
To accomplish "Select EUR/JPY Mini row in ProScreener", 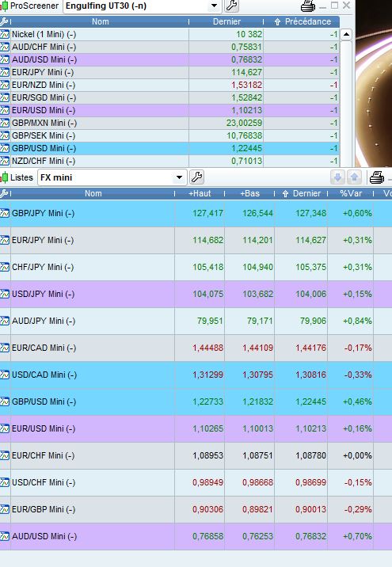I will click(169, 72).
